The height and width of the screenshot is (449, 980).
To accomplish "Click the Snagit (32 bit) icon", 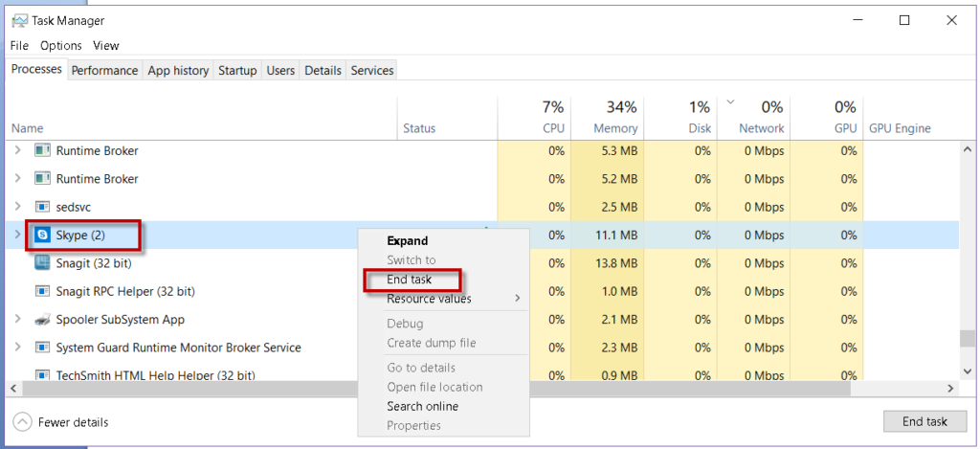I will [43, 263].
